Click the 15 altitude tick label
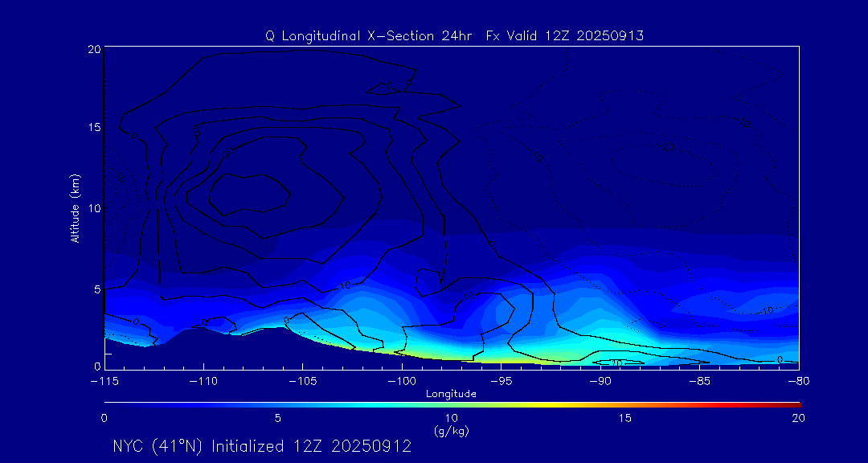Image resolution: width=868 pixels, height=463 pixels. tap(92, 129)
